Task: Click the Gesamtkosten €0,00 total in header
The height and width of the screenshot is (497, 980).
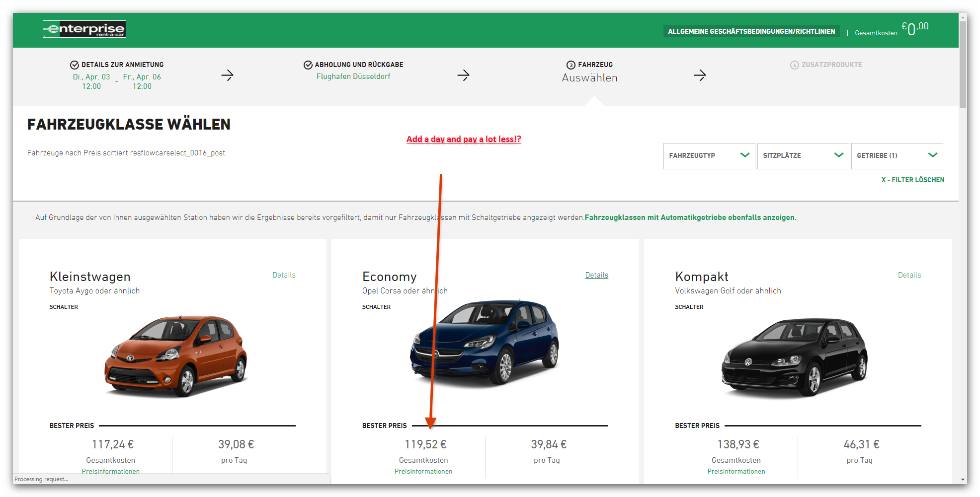Action: click(892, 30)
